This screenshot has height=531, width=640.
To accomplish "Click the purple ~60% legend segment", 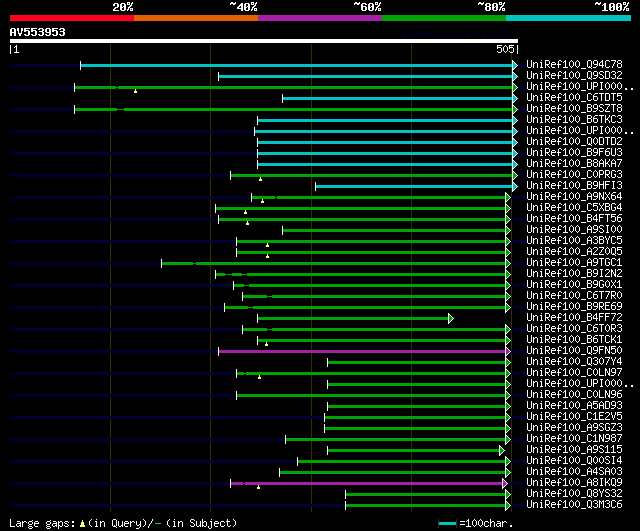I will [x=320, y=18].
